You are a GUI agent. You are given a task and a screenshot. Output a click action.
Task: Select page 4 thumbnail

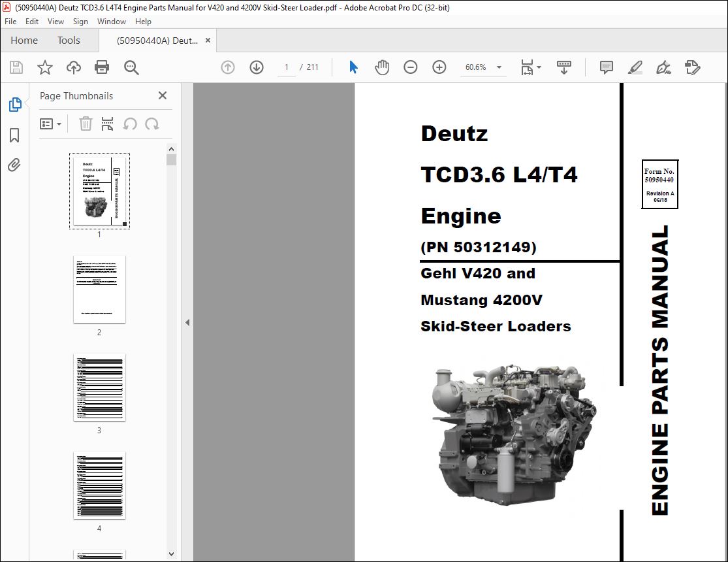pos(99,486)
